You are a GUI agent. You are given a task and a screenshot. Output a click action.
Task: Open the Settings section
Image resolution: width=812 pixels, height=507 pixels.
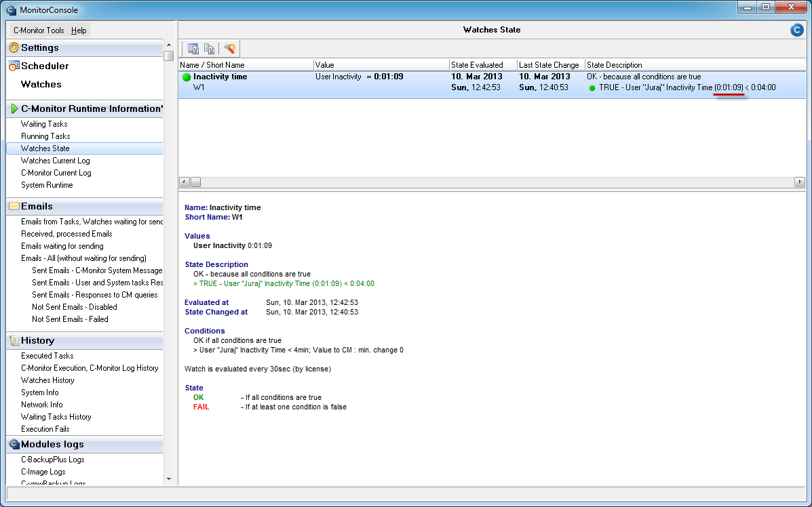[40, 47]
